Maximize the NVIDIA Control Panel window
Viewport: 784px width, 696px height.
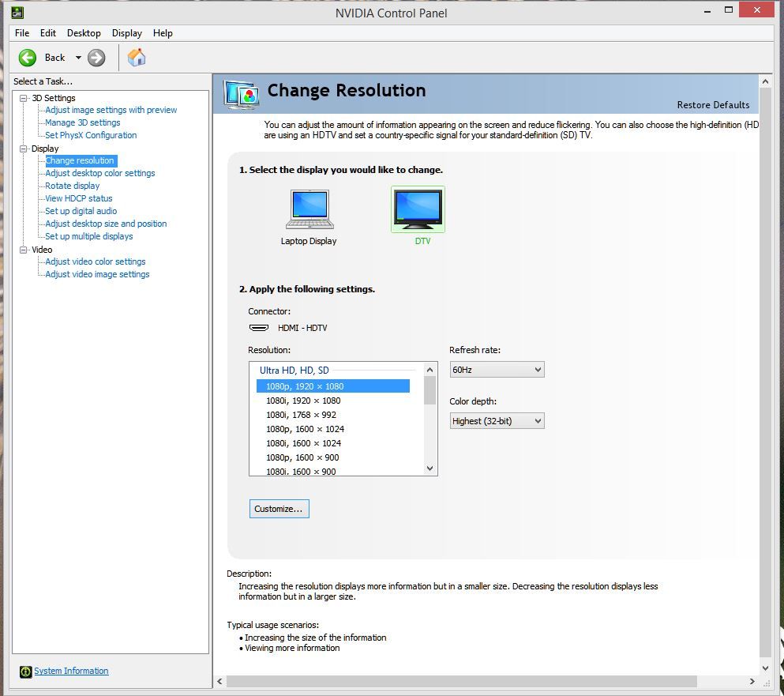729,10
